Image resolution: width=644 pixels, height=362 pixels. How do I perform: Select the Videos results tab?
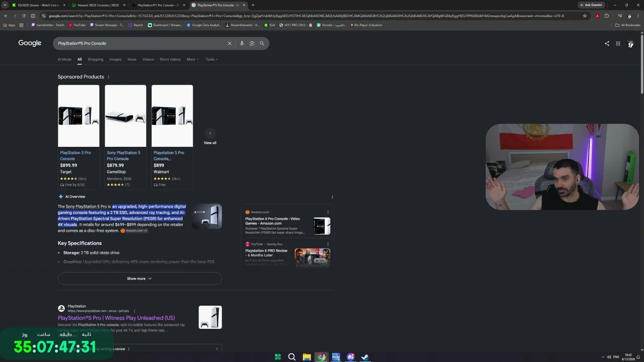[148, 59]
